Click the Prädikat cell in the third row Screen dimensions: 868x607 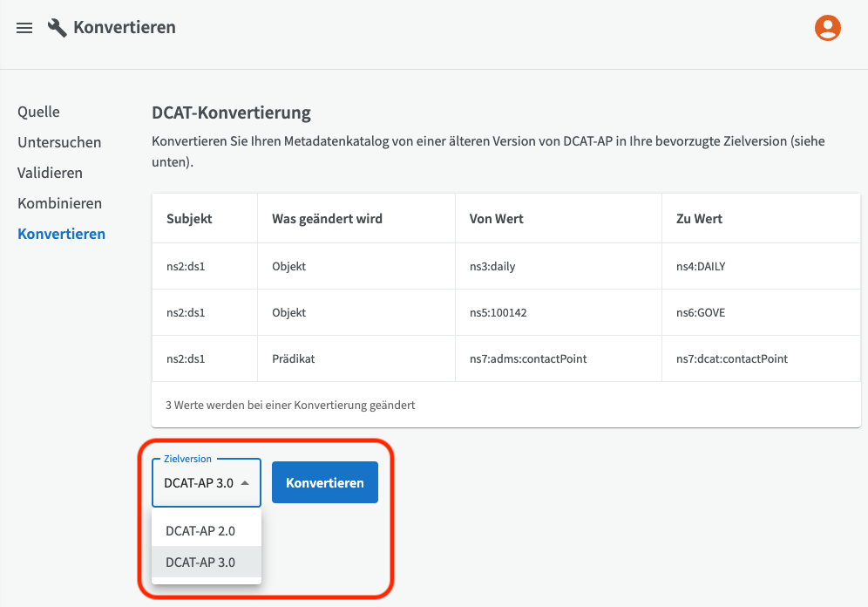pos(294,358)
